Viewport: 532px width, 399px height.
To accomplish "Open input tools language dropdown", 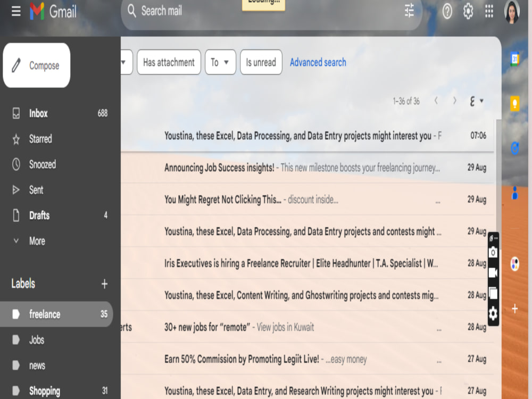I will (476, 101).
